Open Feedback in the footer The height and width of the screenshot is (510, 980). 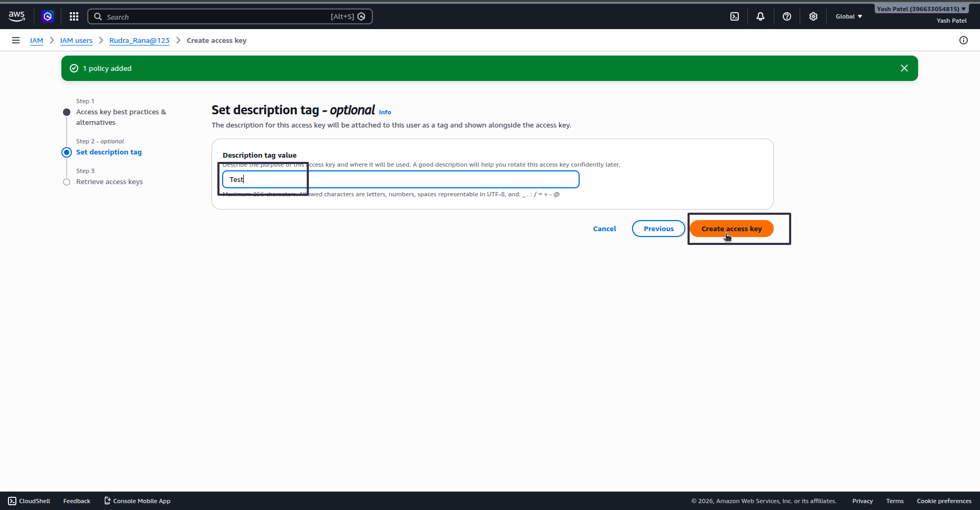[x=77, y=501]
